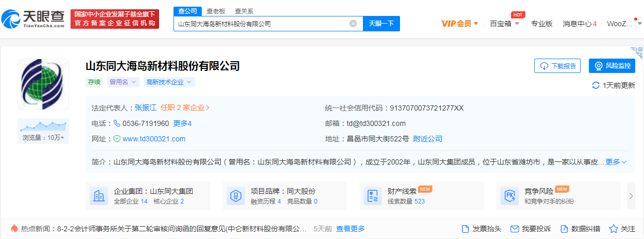Click 附近公司 link
This screenshot has height=239, width=644.
428,139
